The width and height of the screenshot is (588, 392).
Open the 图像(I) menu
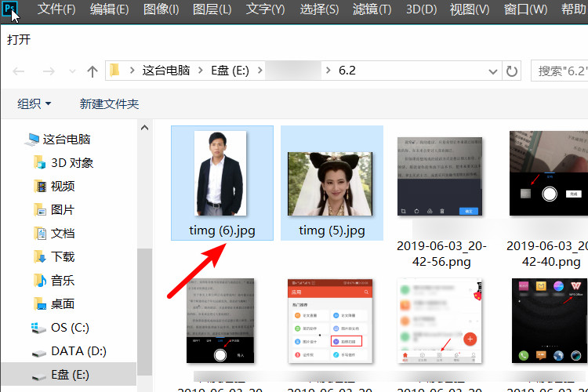(161, 9)
